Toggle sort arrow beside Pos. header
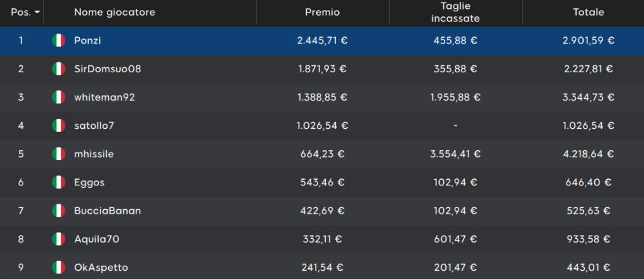Viewport: 644px width, 279px height. click(37, 13)
